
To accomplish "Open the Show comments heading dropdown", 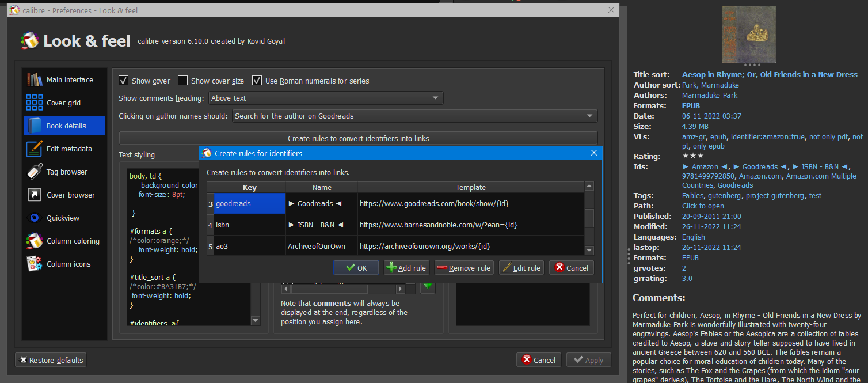I will 326,98.
